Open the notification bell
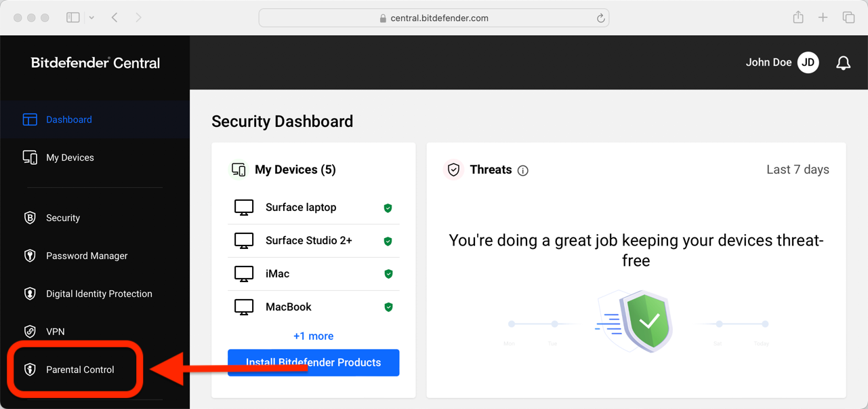Viewport: 868px width, 409px height. pos(843,62)
